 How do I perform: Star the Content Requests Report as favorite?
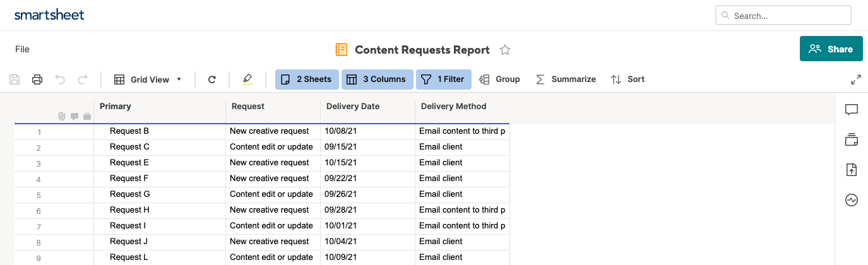click(505, 50)
